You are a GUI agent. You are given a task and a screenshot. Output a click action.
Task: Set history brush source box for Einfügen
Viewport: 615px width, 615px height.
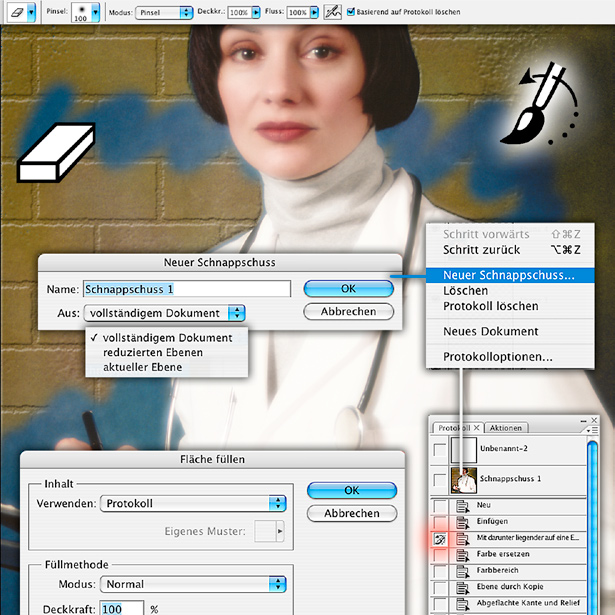pos(440,522)
